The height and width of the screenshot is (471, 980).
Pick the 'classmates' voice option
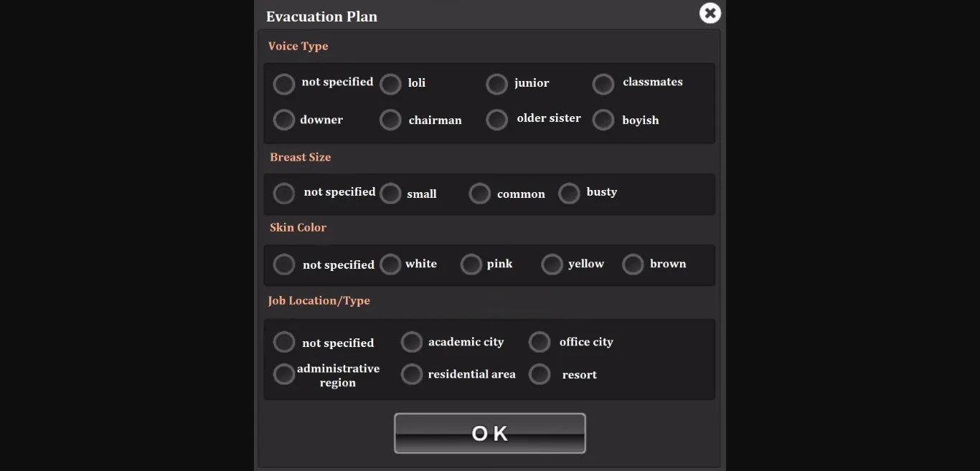[x=603, y=84]
